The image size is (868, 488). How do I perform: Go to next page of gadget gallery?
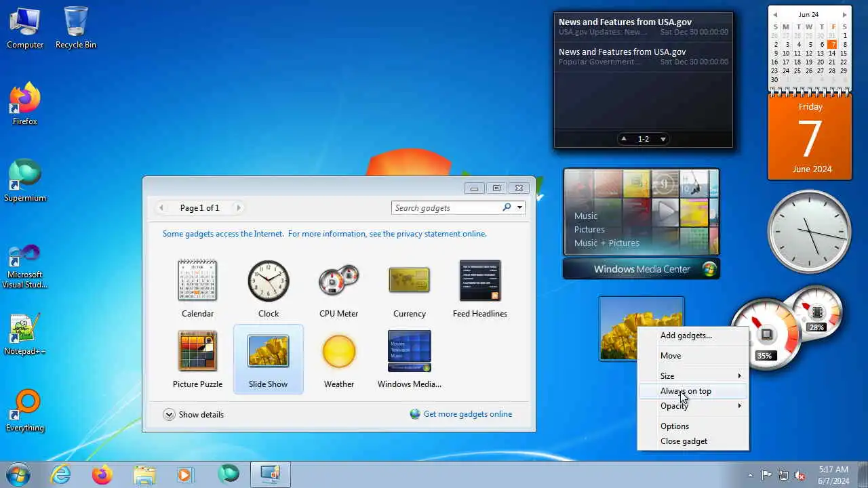pos(238,207)
